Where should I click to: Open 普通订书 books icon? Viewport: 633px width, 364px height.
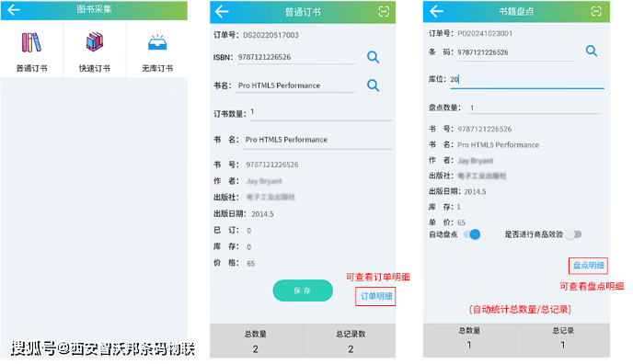coord(31,42)
